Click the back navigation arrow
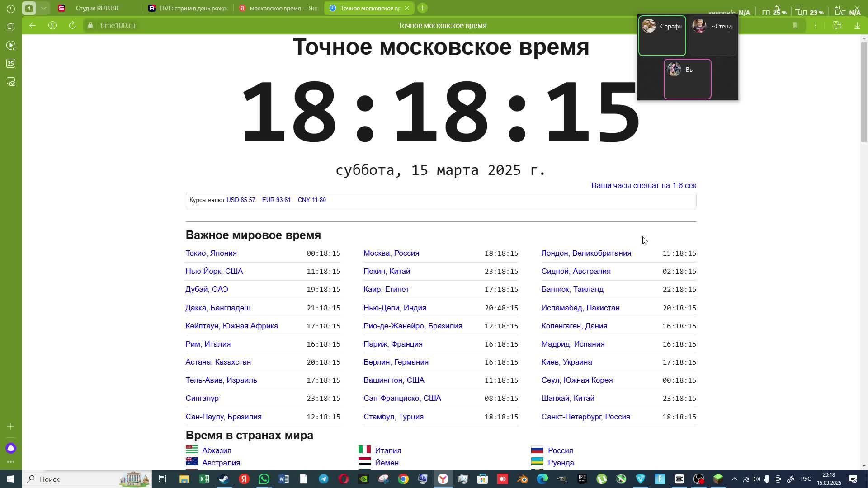Viewport: 868px width, 488px height. (x=32, y=26)
